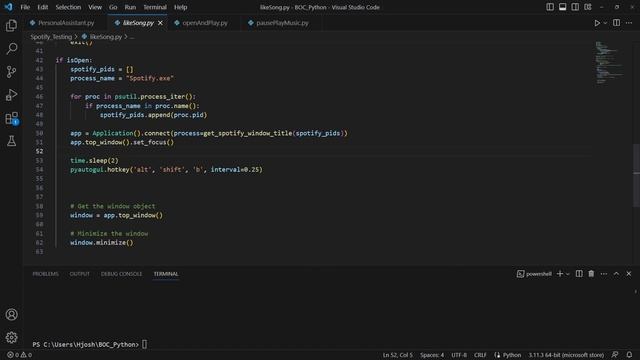Maximize panel size with chevron up

point(616,274)
